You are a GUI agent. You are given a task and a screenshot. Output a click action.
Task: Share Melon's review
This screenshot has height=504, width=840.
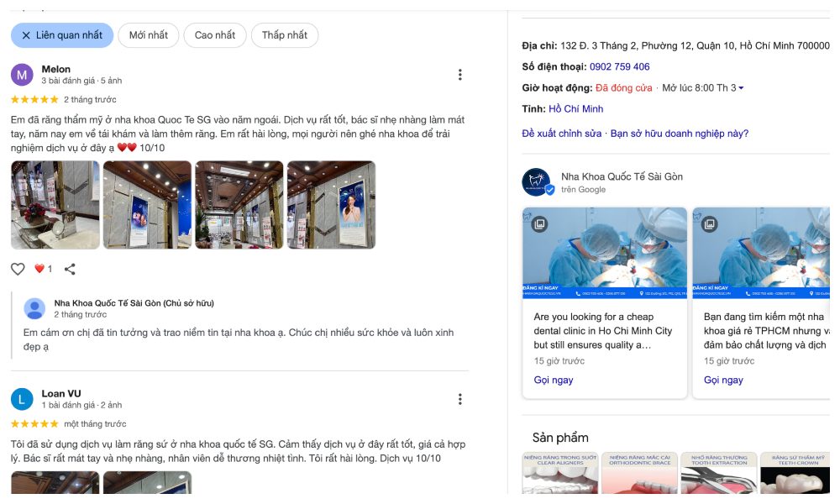(70, 269)
